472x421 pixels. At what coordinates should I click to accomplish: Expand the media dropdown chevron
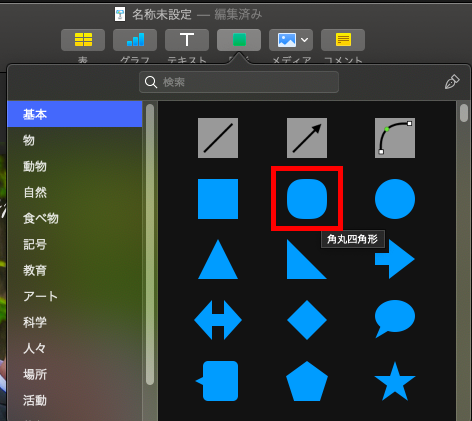[304, 40]
